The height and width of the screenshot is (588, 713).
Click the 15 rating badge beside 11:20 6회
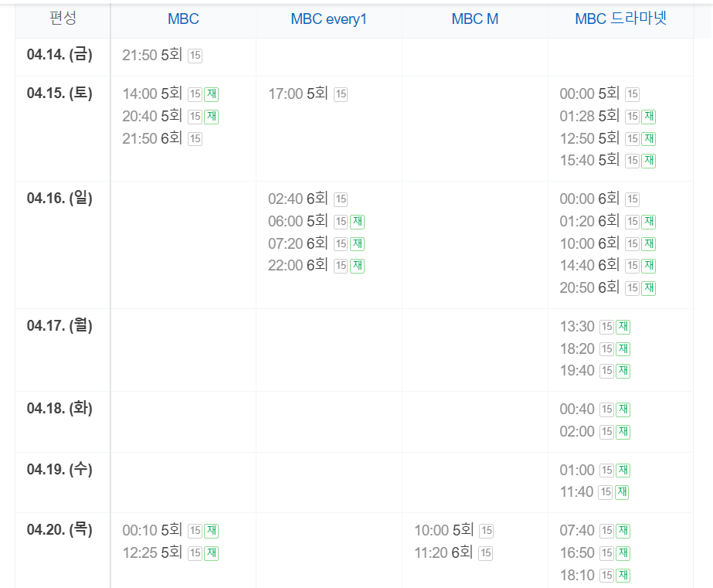pyautogui.click(x=486, y=553)
